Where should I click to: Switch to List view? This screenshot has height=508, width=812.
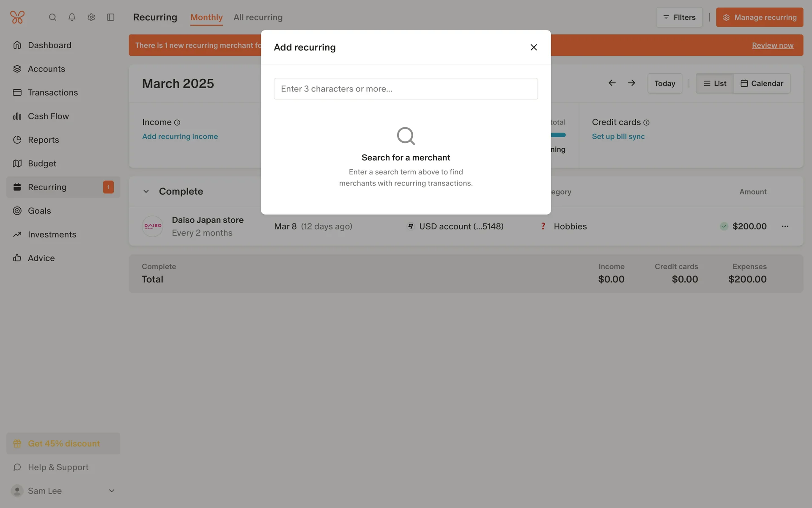(x=715, y=83)
